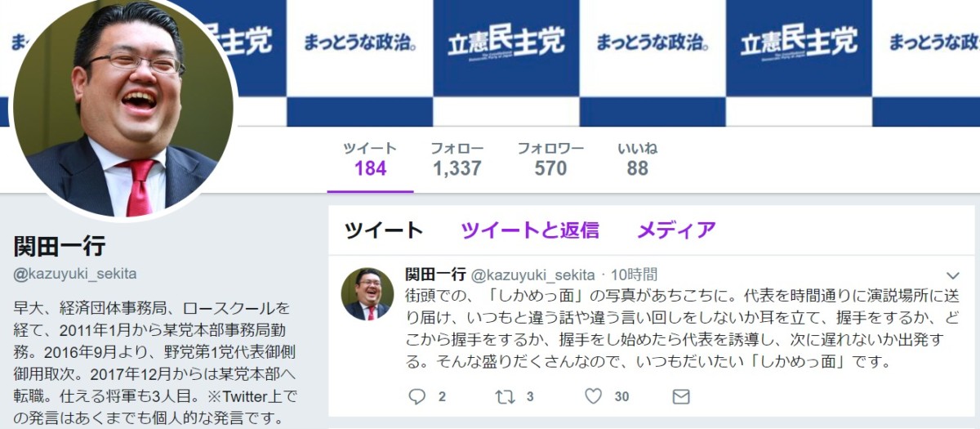Viewport: 980px width, 429px height.
Task: Open 関田一行 name link in tweet
Action: pos(435,275)
